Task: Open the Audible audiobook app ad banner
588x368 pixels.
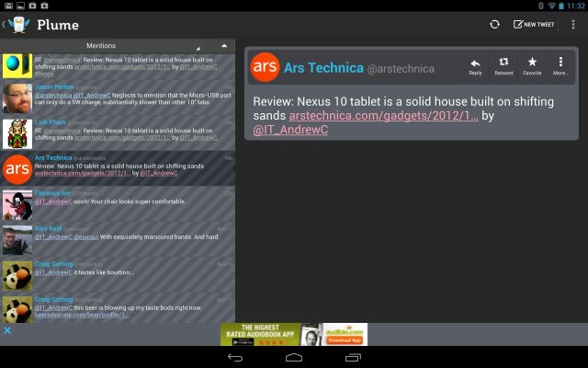Action: click(x=294, y=334)
